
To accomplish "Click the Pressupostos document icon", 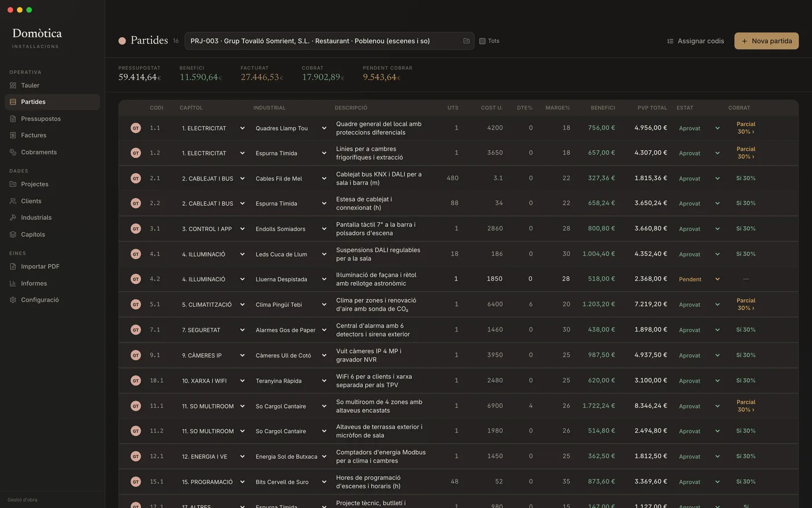I will (13, 119).
